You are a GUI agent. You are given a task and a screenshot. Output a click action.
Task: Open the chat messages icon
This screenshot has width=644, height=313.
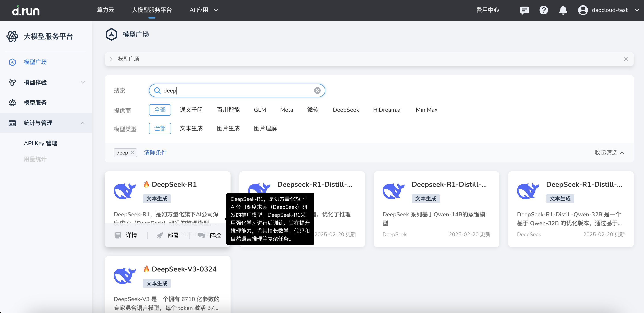pyautogui.click(x=524, y=10)
